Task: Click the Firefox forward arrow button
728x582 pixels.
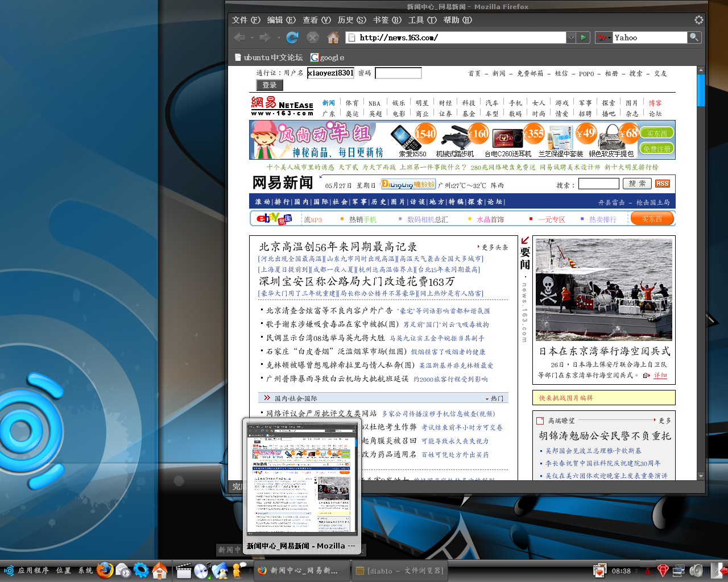Action: [264, 38]
